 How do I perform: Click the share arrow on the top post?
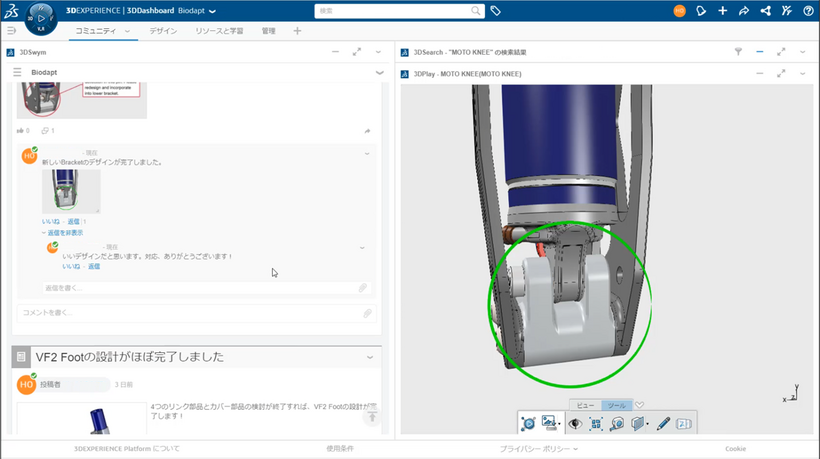point(367,131)
